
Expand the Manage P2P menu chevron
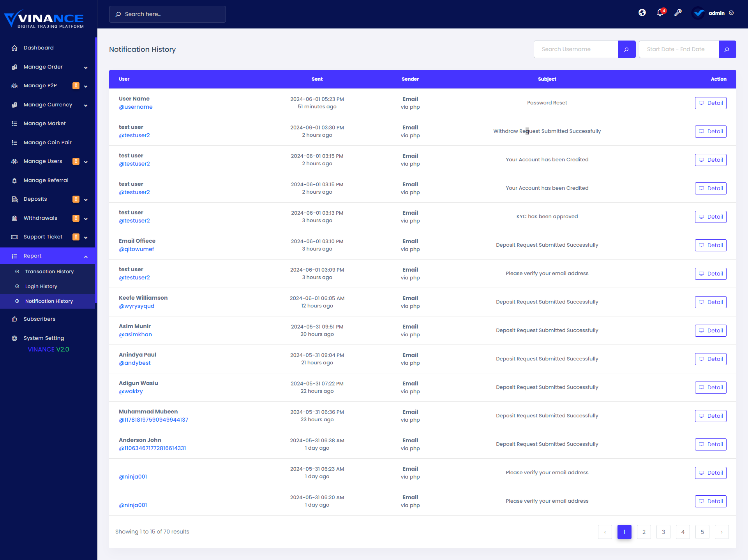(86, 86)
